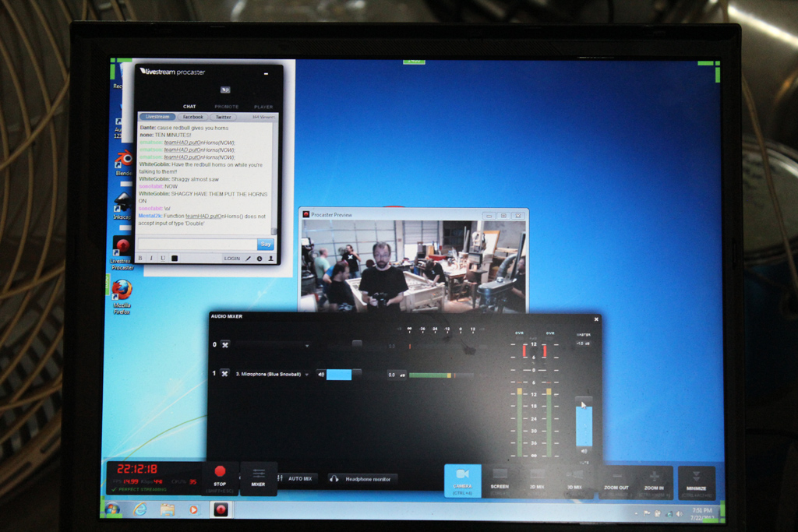The image size is (798, 532).
Task: Launch Mozilla Firefox from the desktop
Action: 122,293
